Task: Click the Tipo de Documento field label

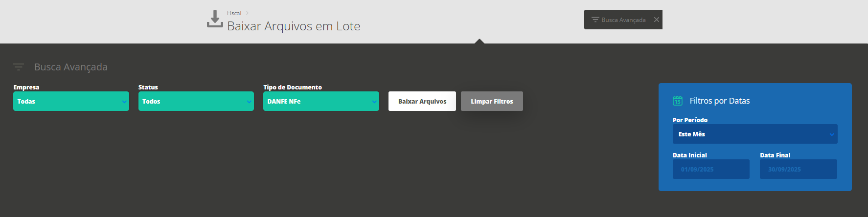Action: tap(293, 87)
